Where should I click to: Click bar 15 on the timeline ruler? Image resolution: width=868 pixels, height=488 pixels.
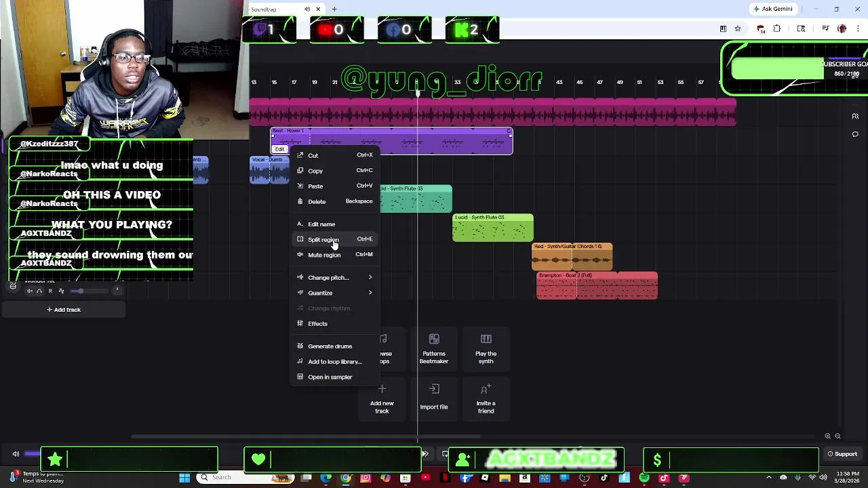(x=274, y=83)
